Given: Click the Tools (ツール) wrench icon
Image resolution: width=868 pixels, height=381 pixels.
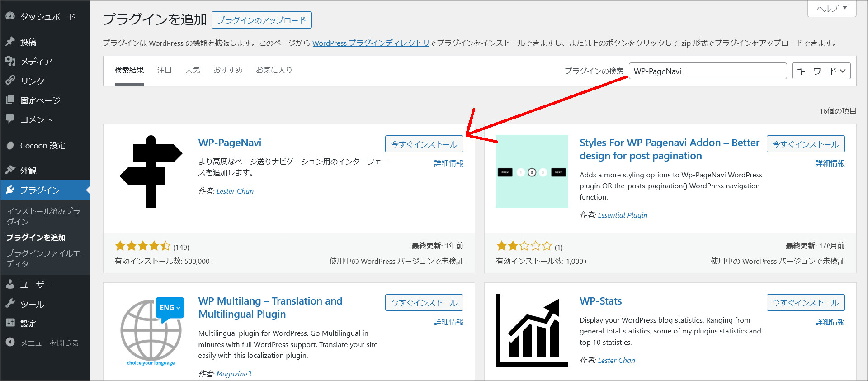Looking at the screenshot, I should [10, 304].
